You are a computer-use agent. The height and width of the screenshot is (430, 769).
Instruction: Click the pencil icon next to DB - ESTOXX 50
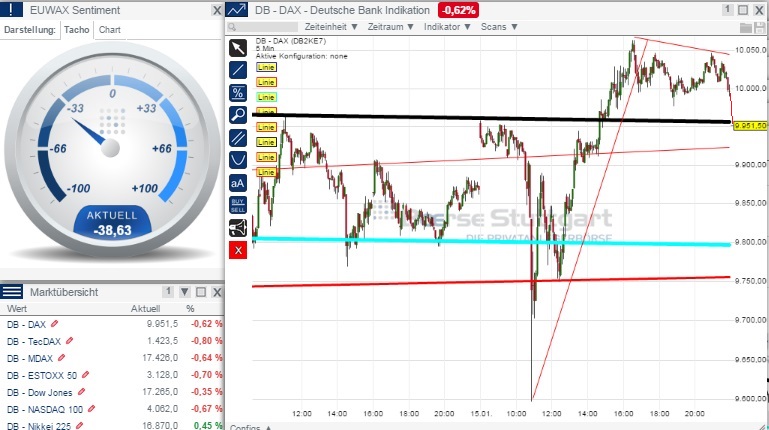coord(85,375)
